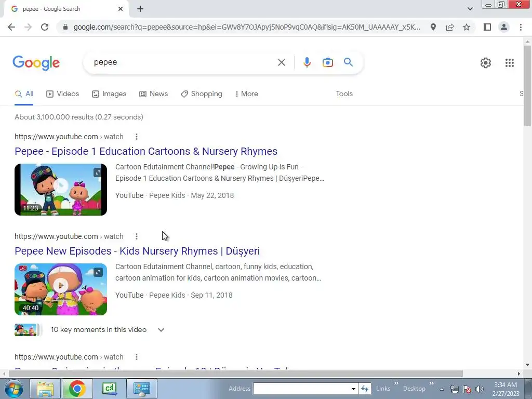Select the All results tab
Screen dimensions: 532x399
(x=24, y=94)
